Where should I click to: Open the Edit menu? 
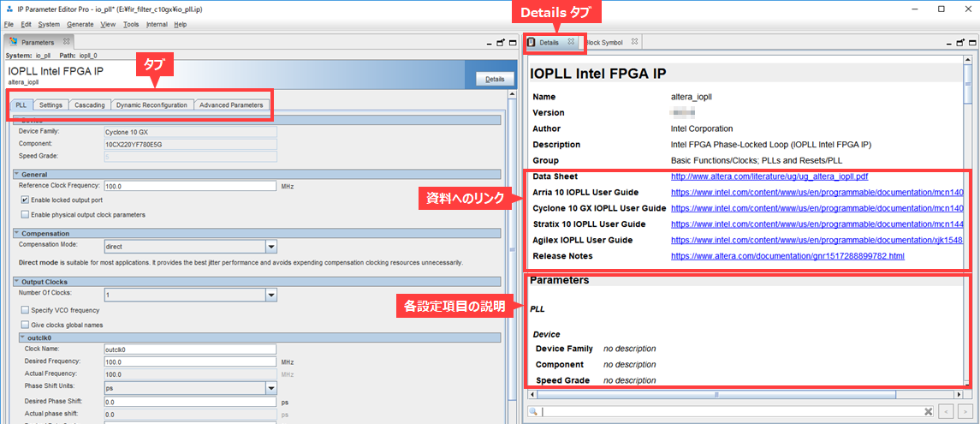27,24
